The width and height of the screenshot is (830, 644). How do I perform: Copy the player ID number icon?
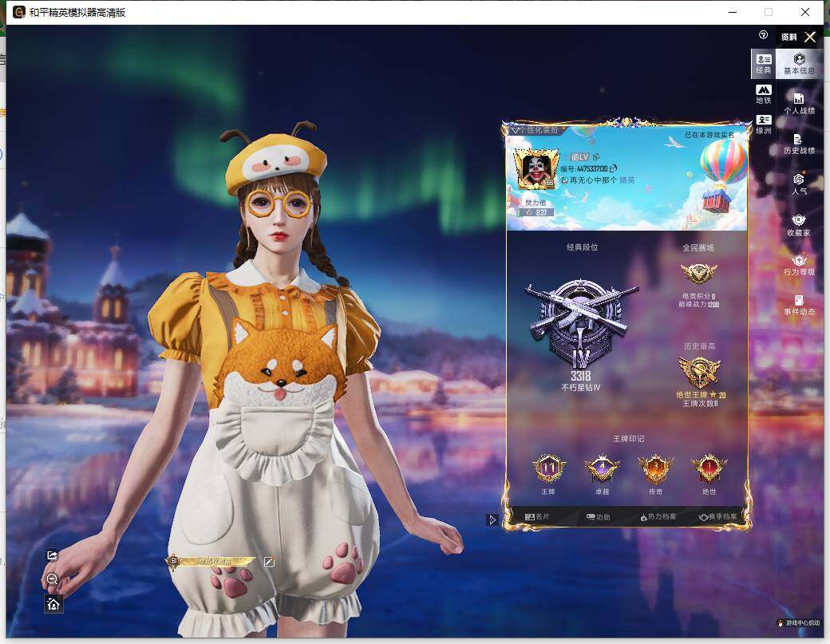point(613,168)
